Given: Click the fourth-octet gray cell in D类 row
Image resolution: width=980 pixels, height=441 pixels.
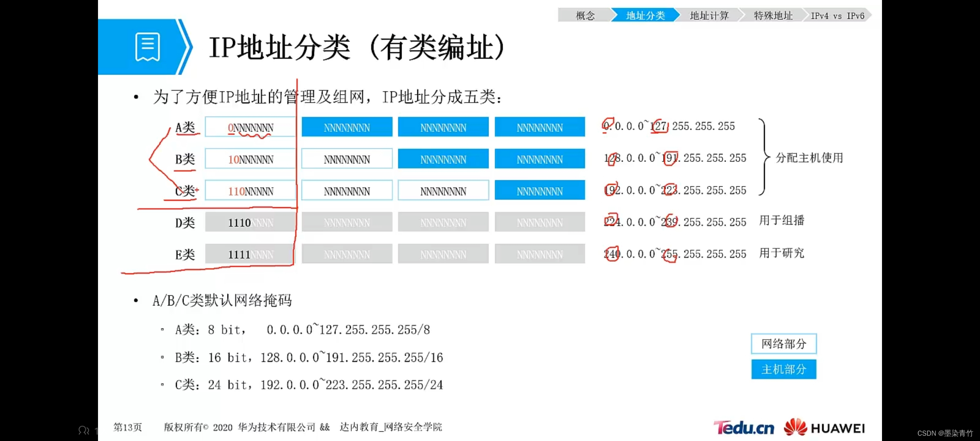Looking at the screenshot, I should pos(540,222).
